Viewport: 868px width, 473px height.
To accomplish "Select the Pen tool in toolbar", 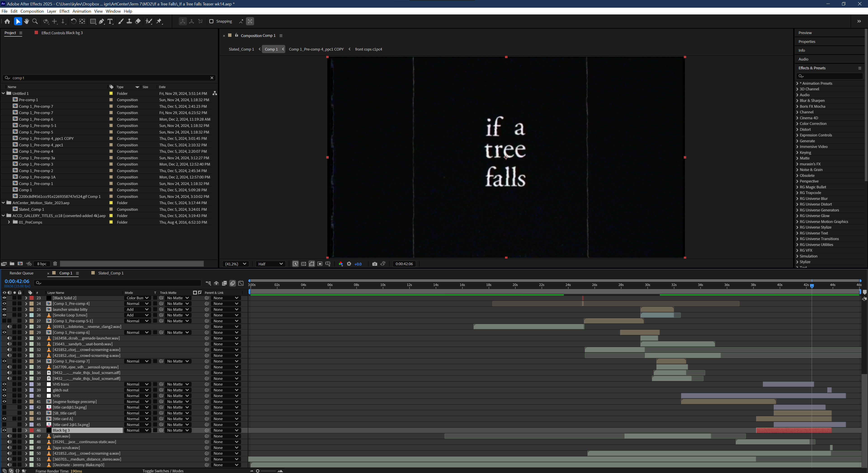I will 101,21.
